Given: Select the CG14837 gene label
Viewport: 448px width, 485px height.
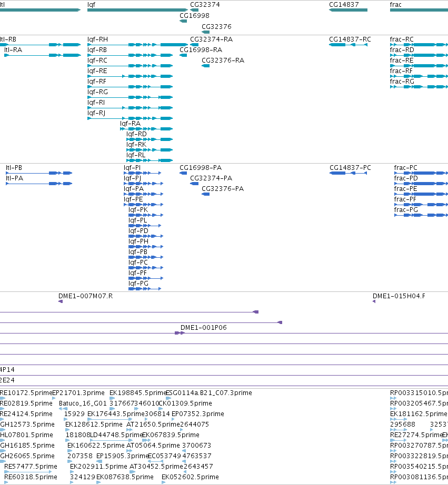Looking at the screenshot, I should click(x=344, y=5).
